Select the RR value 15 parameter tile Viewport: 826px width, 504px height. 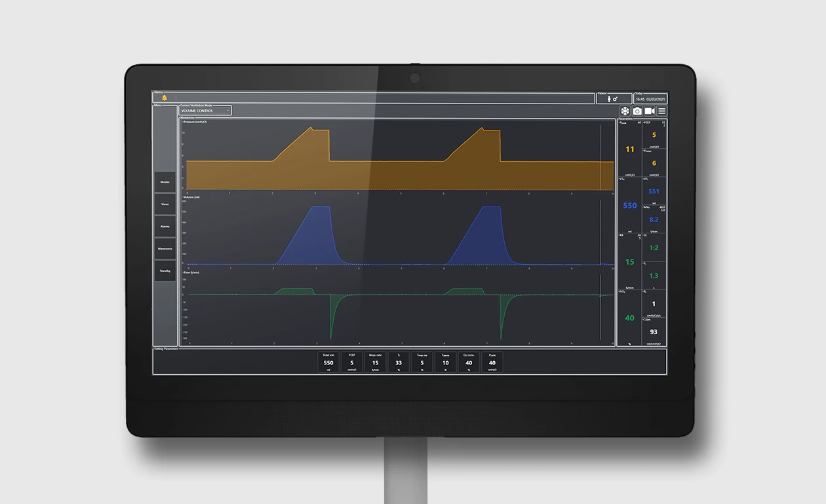[629, 262]
